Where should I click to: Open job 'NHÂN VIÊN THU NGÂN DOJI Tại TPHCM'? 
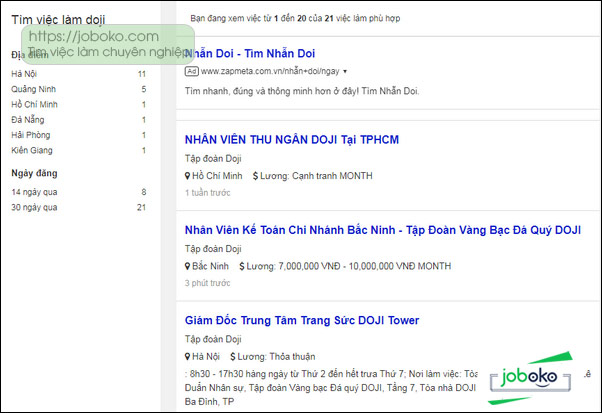click(292, 140)
